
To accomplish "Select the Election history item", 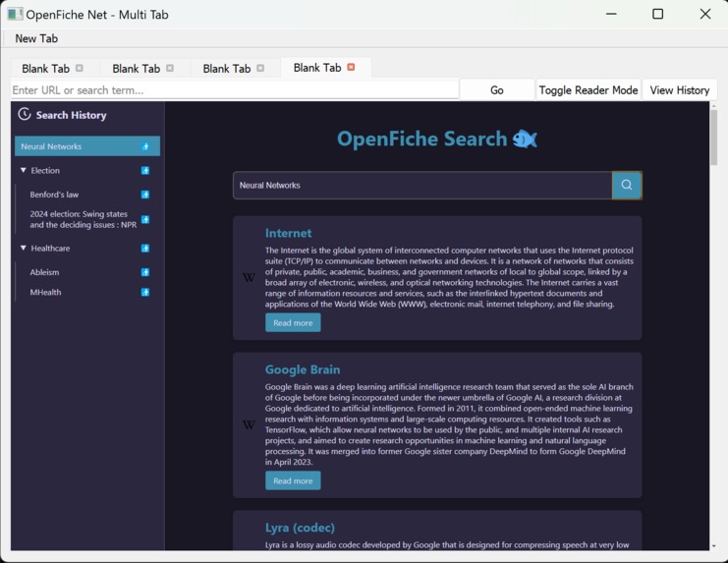I will point(45,171).
